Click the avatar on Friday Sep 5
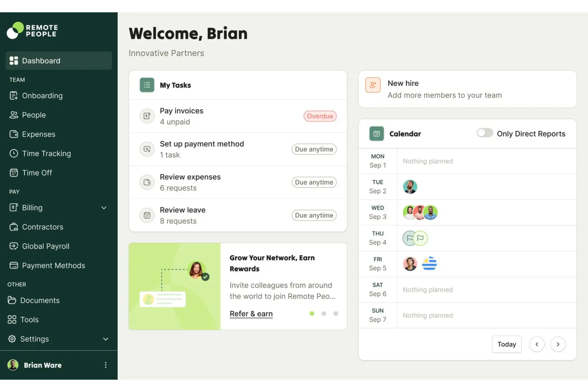Screen dimensions: 588x392 tap(410, 264)
